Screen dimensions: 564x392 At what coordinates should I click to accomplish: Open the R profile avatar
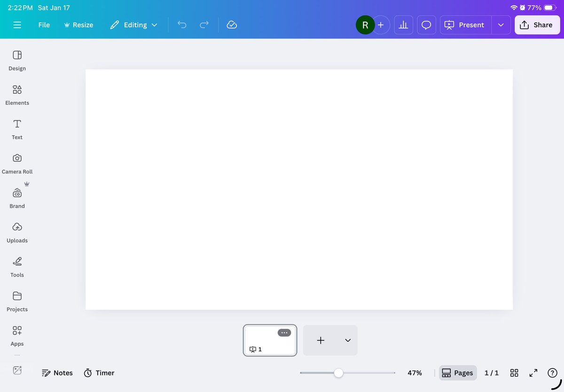(x=365, y=25)
